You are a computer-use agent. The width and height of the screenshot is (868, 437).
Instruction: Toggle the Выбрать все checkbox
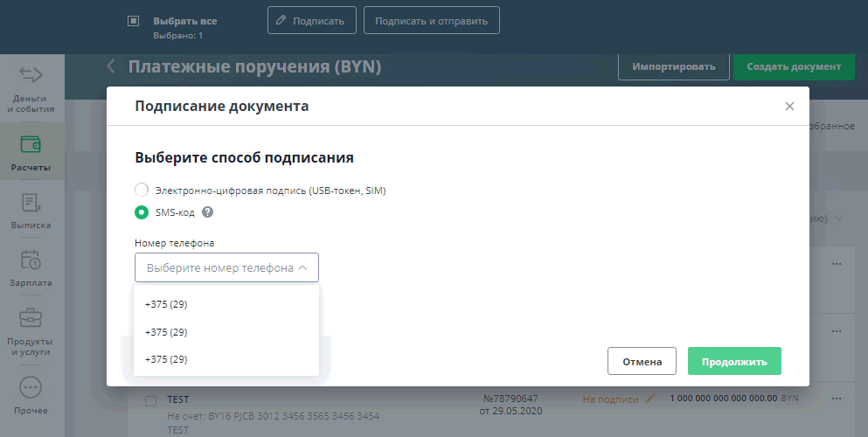(x=133, y=21)
